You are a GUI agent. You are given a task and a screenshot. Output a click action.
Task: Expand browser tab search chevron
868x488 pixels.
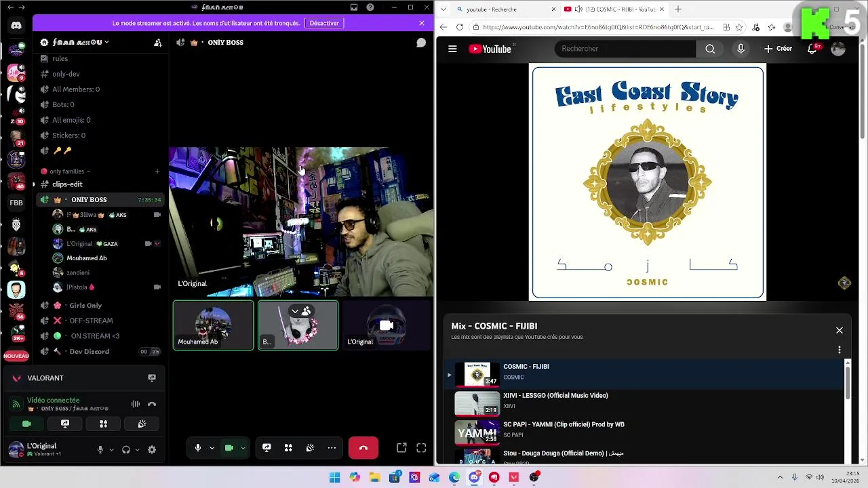pyautogui.click(x=443, y=9)
